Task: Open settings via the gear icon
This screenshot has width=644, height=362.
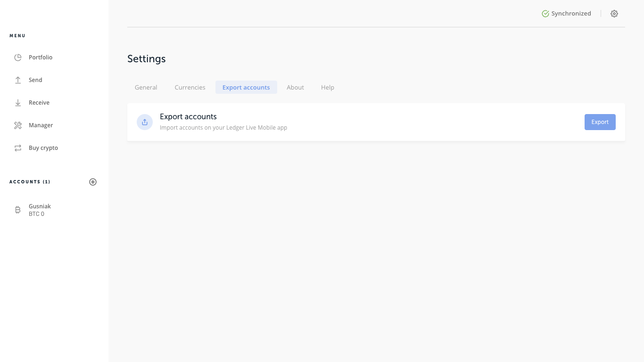Action: 614,14
